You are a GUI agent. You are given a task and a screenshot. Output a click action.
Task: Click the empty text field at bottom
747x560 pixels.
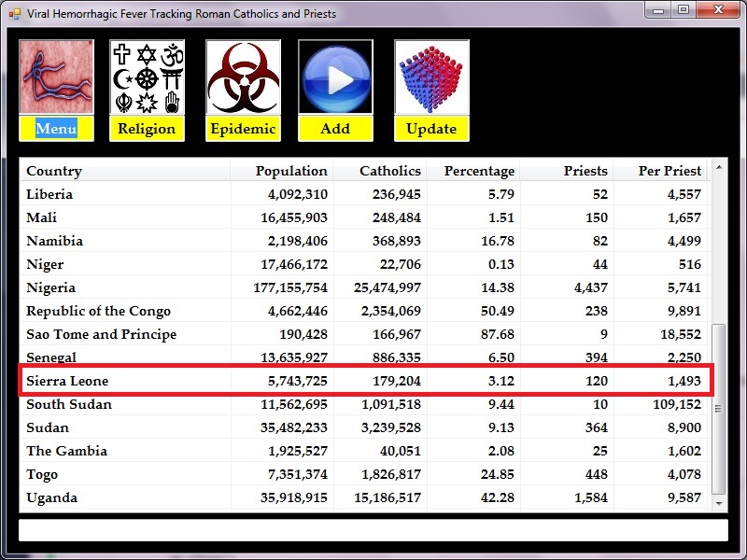pos(373,530)
